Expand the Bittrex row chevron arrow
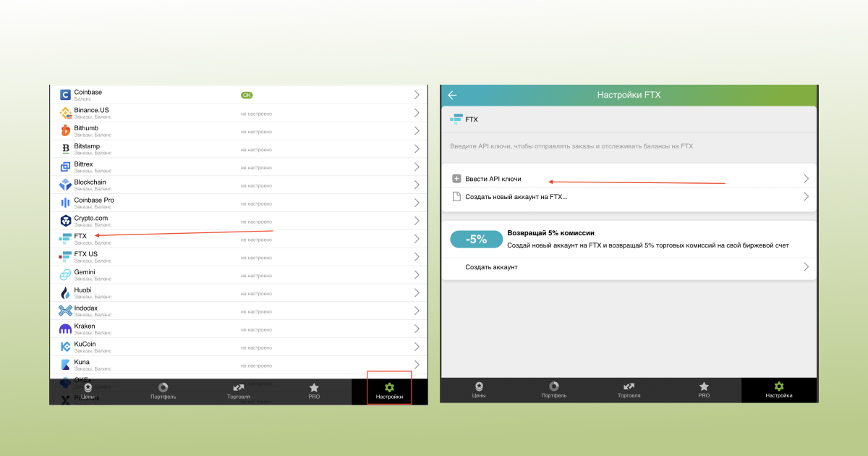The image size is (868, 456). click(417, 166)
